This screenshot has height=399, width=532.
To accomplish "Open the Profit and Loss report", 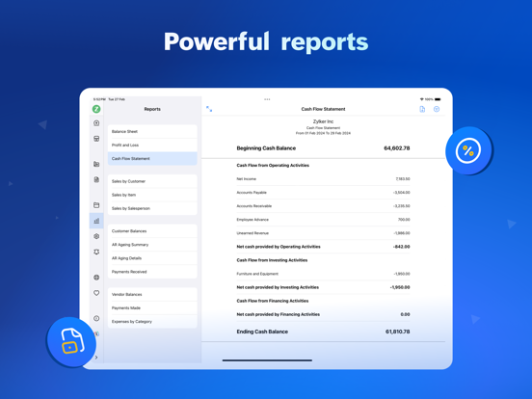I will (152, 145).
